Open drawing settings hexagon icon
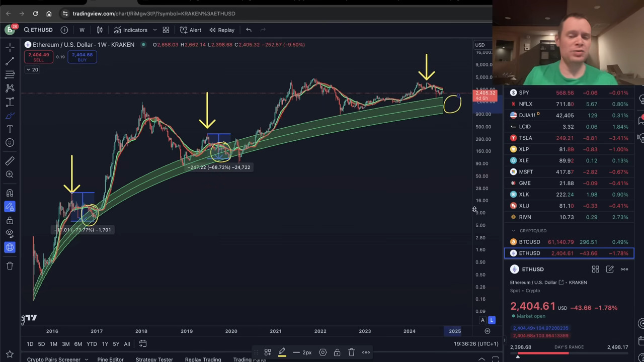The image size is (644, 362). click(323, 352)
